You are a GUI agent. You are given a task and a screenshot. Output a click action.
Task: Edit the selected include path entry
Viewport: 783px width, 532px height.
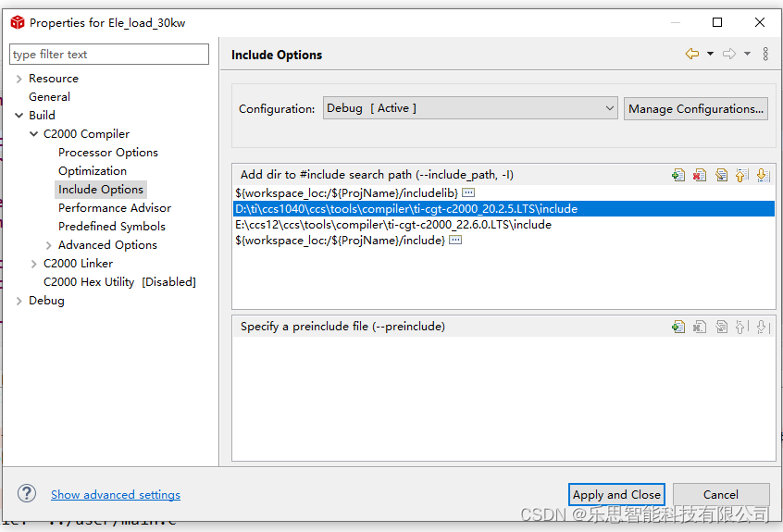(721, 175)
